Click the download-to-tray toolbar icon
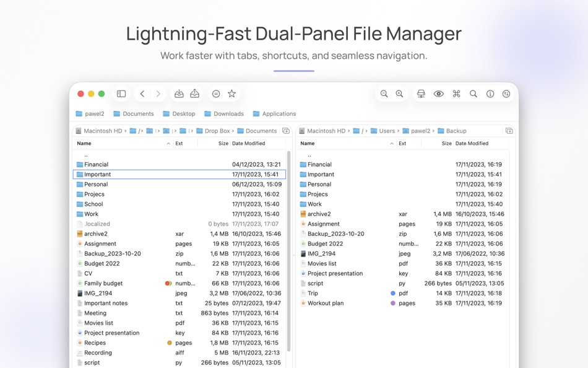588x368 pixels. coord(179,94)
